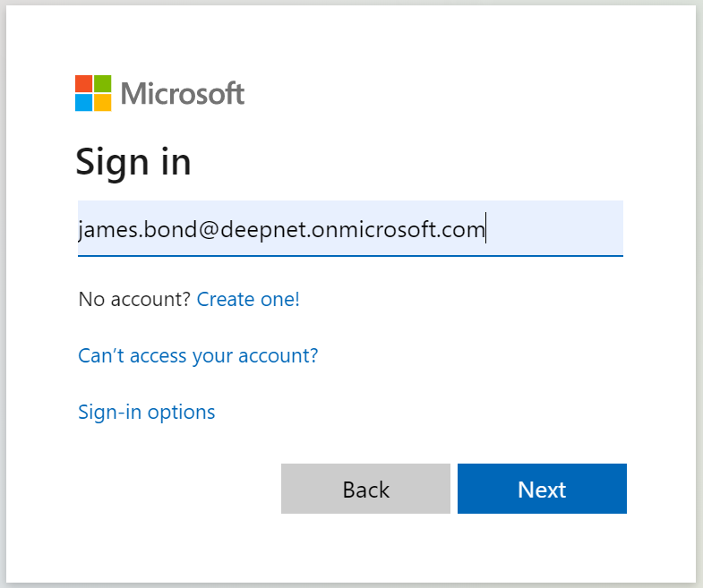
Task: Click the green square in Microsoft logo
Action: pyautogui.click(x=102, y=83)
